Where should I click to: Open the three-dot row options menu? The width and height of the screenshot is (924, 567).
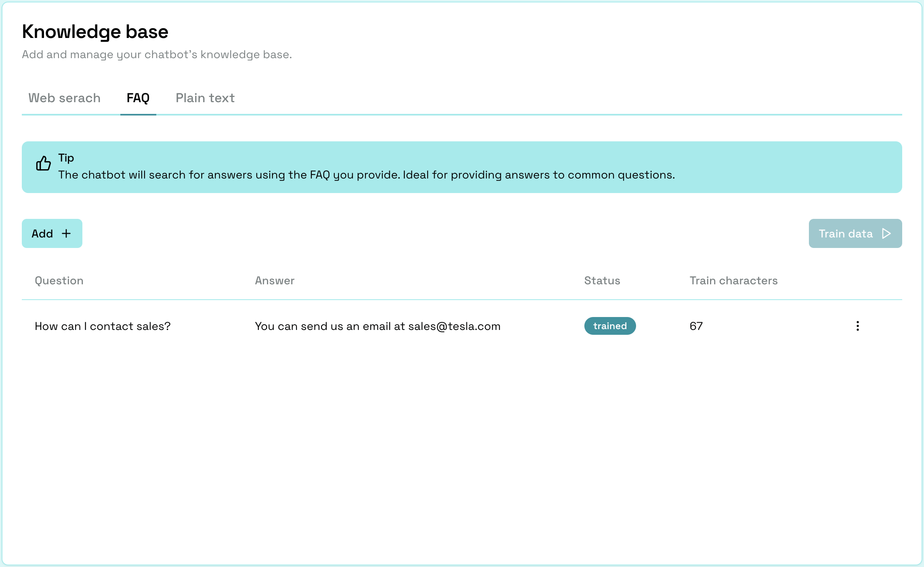pyautogui.click(x=857, y=326)
